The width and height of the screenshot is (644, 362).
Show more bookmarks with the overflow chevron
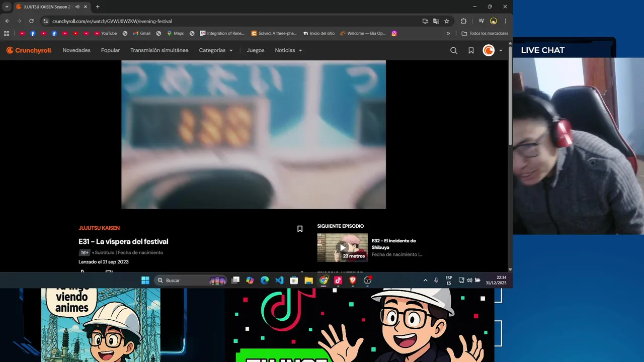[448, 33]
